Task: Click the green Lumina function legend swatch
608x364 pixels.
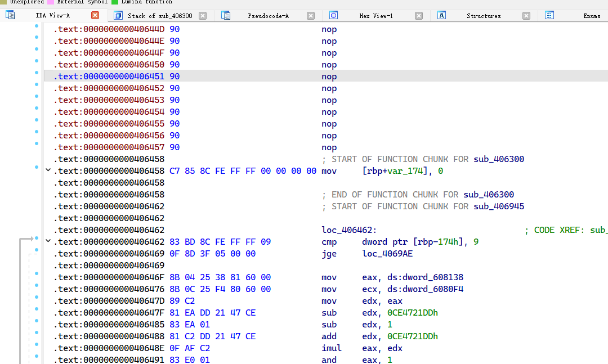Action: click(115, 2)
